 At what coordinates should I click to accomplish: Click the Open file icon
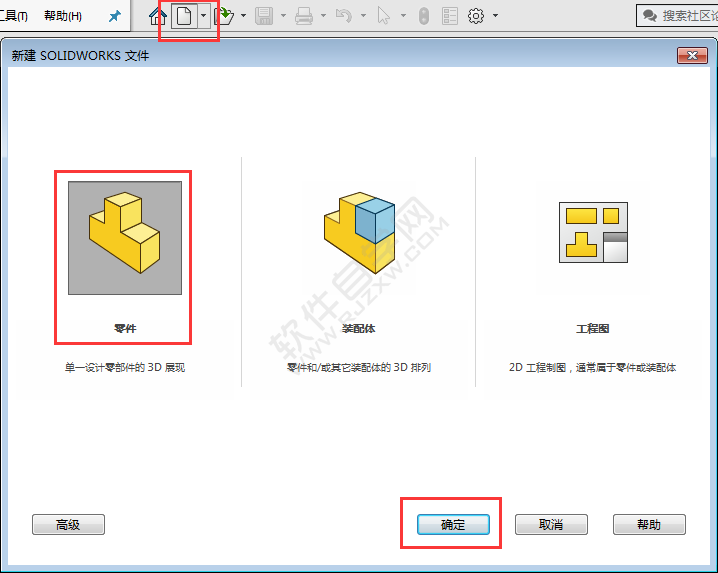pos(224,16)
